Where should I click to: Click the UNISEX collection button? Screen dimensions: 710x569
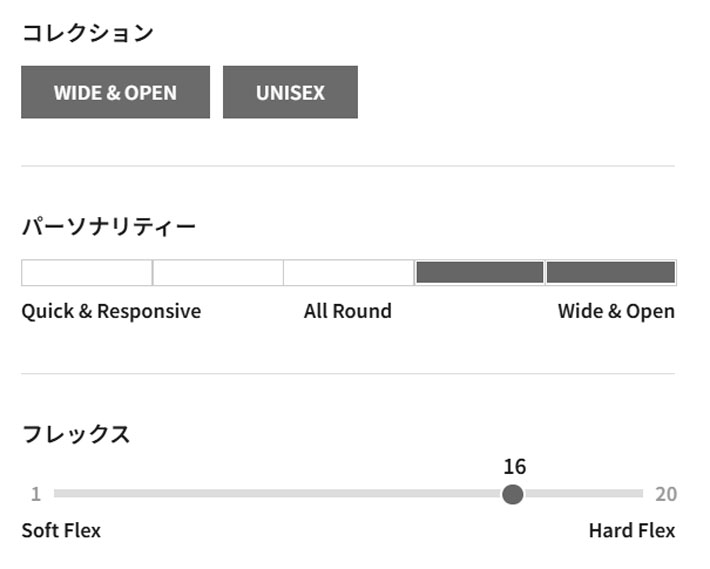tap(290, 92)
